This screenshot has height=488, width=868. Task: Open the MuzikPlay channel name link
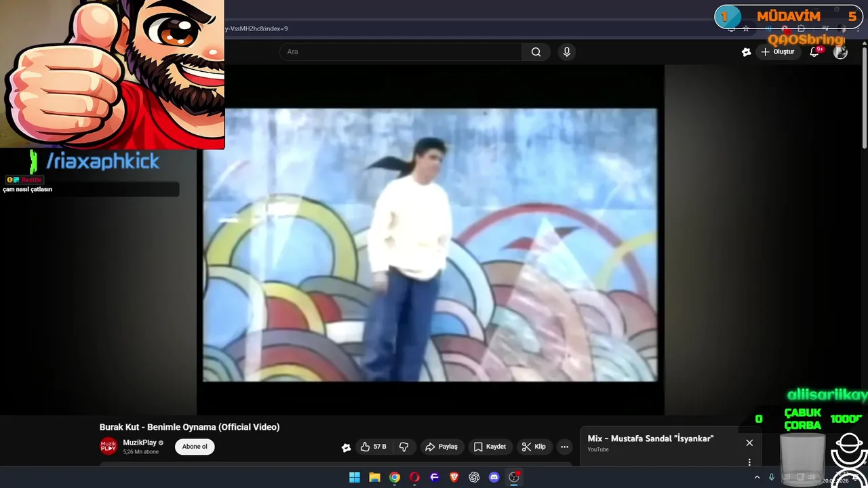click(x=140, y=443)
